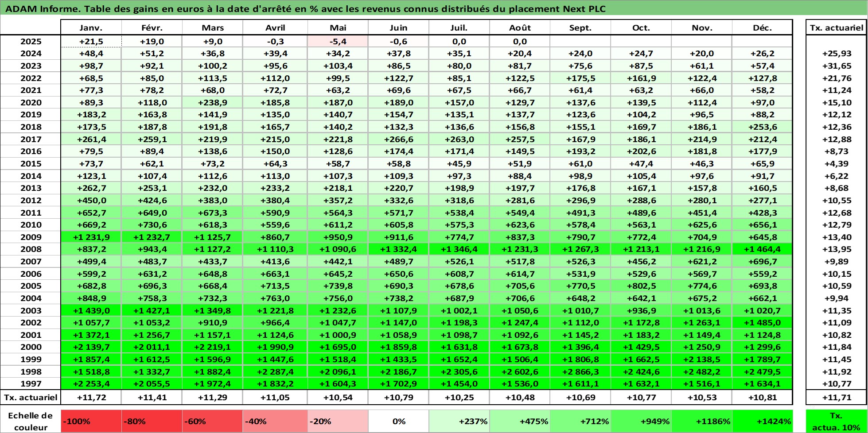Click the -80% color swatch
Image resolution: width=868 pixels, height=433 pixels.
click(x=152, y=421)
